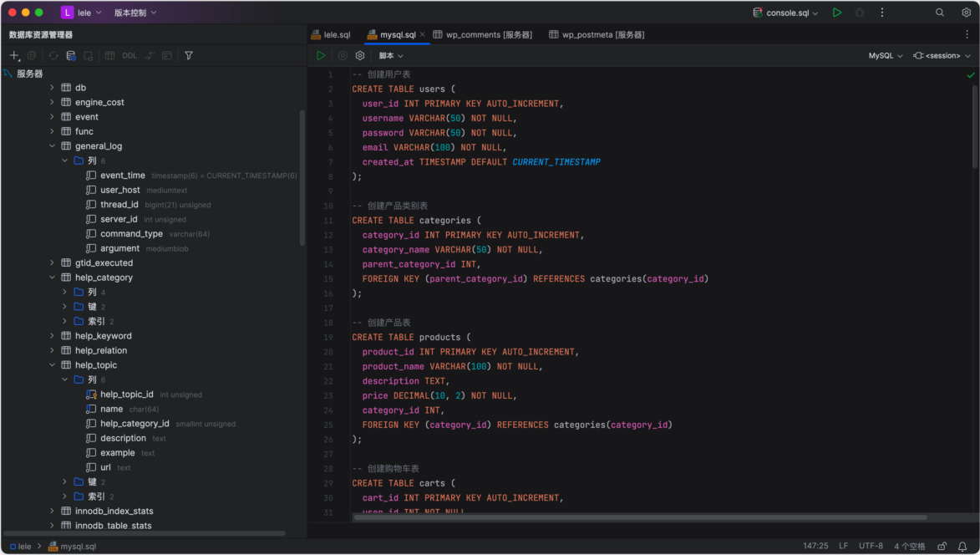
Task: Select the event_time column row
Action: (x=153, y=175)
